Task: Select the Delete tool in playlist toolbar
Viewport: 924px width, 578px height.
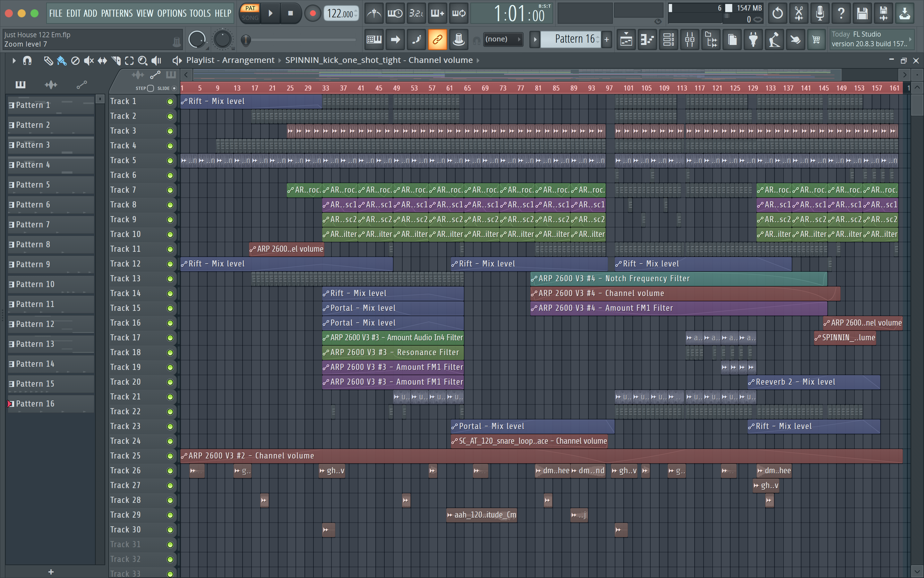Action: pos(75,60)
